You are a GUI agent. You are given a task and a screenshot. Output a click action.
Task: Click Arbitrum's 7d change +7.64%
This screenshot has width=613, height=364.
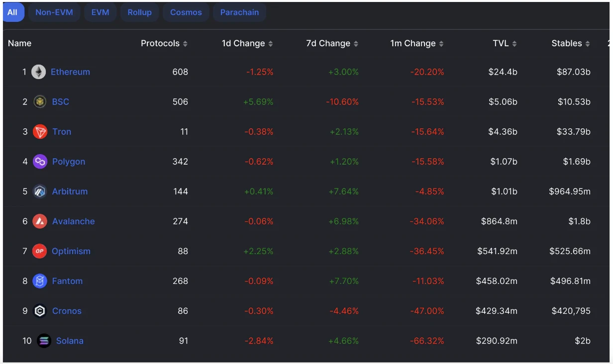point(343,191)
